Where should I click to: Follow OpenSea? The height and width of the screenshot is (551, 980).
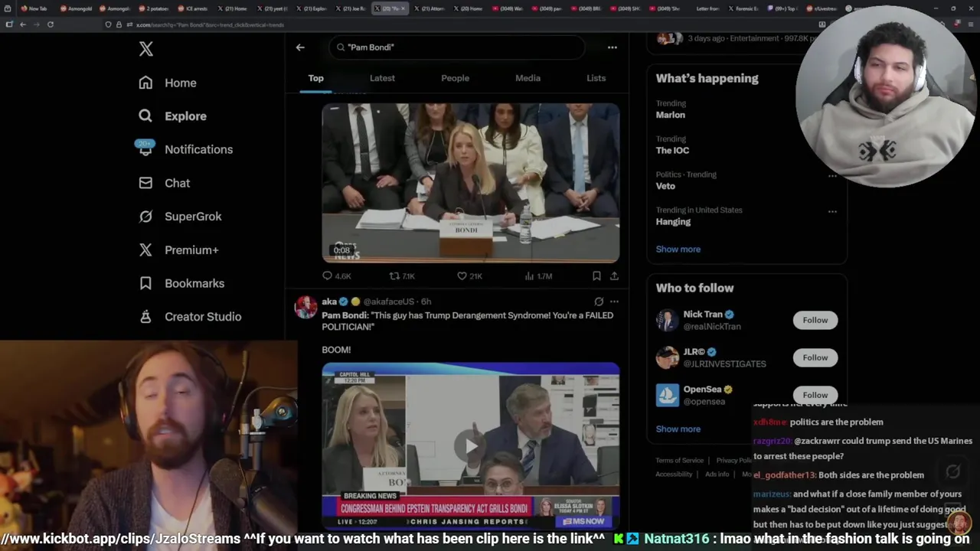pos(815,395)
